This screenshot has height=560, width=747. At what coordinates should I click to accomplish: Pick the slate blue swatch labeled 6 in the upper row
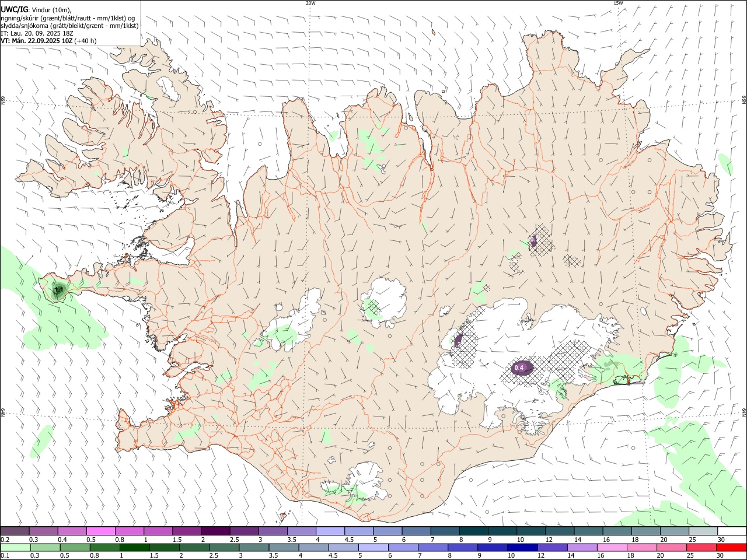(416, 531)
